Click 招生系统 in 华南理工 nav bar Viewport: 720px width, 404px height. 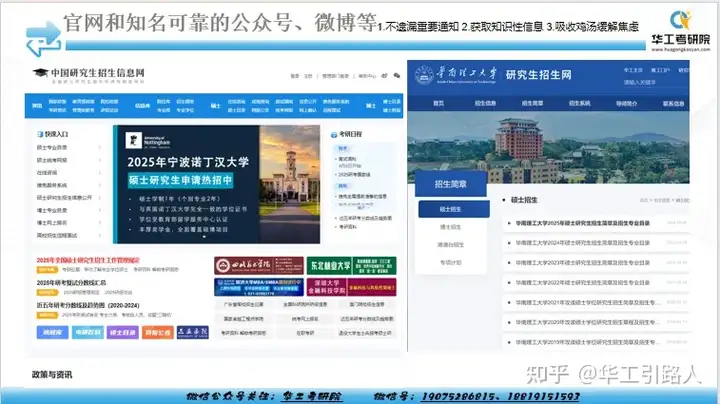pyautogui.click(x=579, y=104)
